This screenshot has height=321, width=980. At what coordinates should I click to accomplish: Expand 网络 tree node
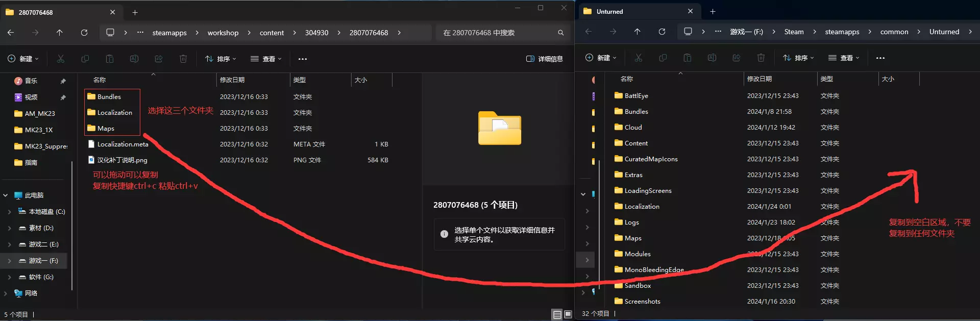(x=6, y=293)
